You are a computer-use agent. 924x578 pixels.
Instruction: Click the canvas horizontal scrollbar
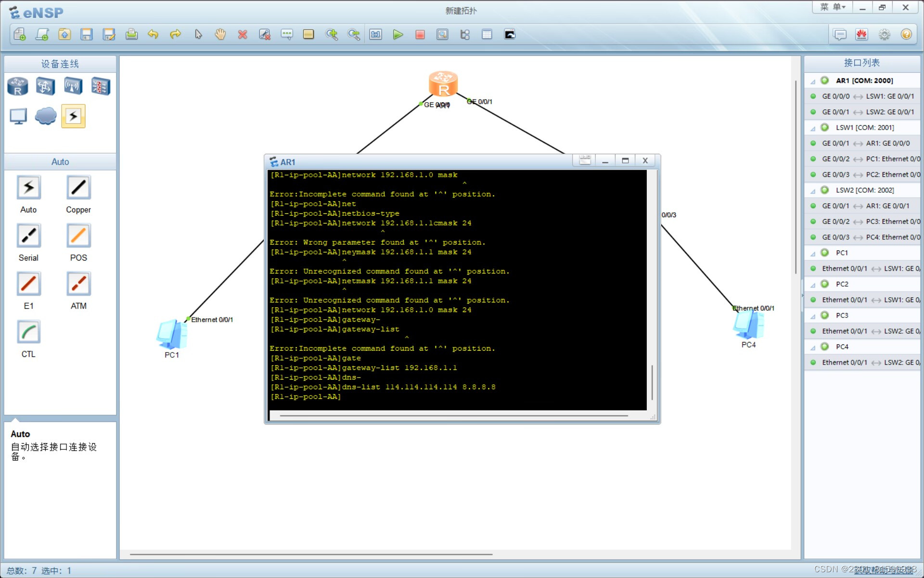(311, 554)
